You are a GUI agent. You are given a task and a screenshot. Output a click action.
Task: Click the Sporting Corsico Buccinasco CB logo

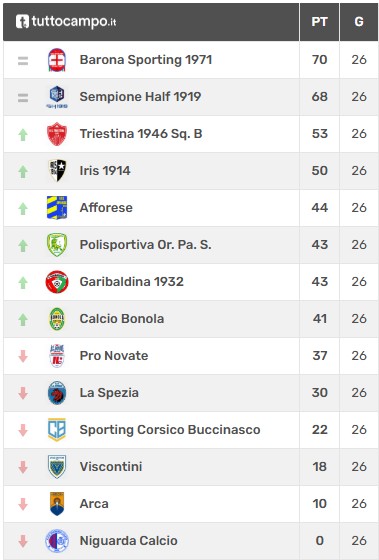pyautogui.click(x=57, y=430)
